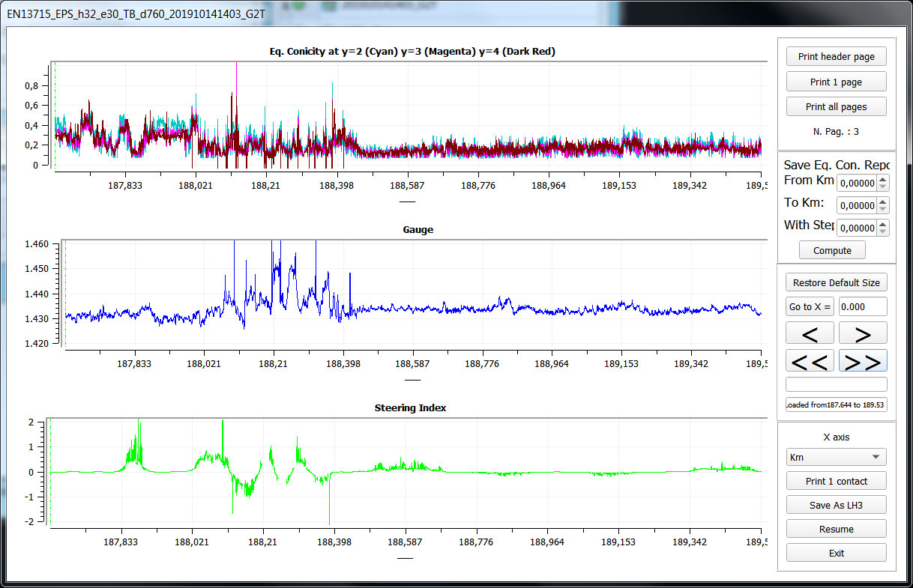The image size is (913, 588).
Task: Click 189,153 tick on Steering Index chart
Action: click(x=618, y=542)
